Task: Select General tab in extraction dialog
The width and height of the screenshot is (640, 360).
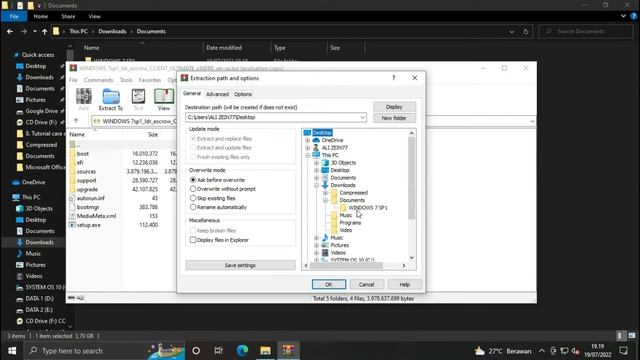Action: (x=191, y=93)
